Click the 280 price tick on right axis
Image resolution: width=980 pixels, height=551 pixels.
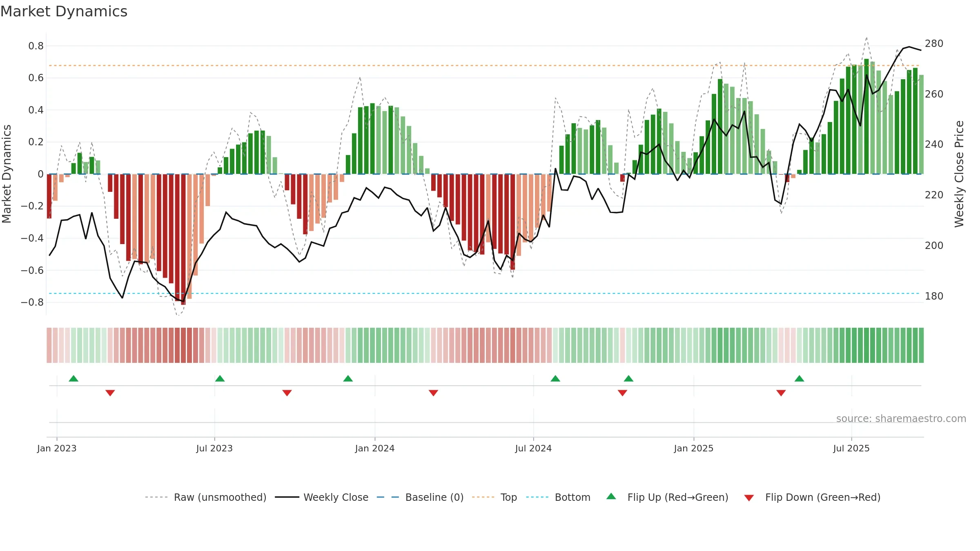coord(934,43)
